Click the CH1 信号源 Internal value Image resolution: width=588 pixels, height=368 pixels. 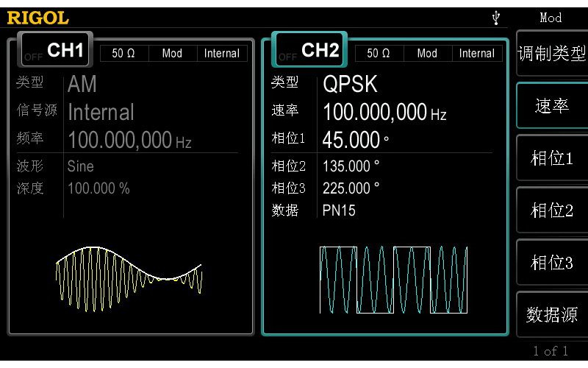(x=101, y=112)
